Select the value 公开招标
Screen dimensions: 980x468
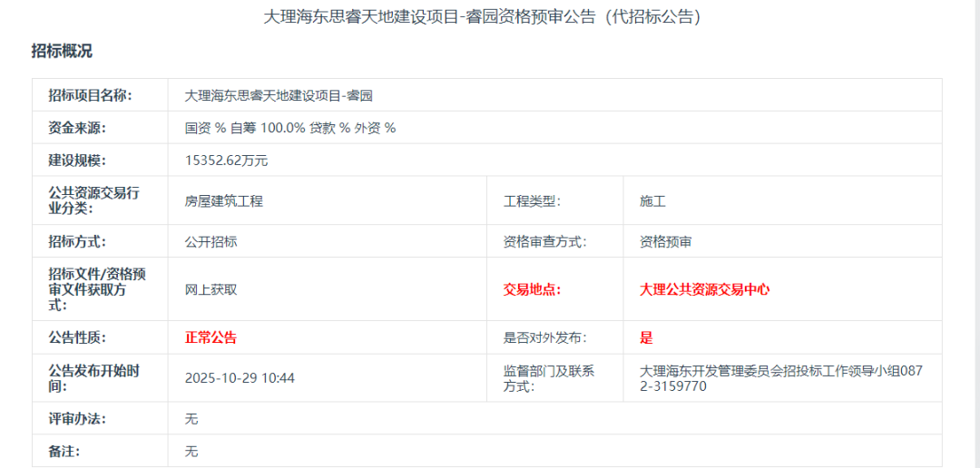click(211, 242)
